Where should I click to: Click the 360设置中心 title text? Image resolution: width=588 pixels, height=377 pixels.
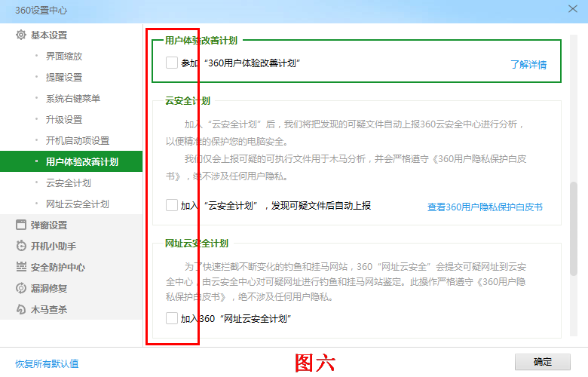click(41, 10)
